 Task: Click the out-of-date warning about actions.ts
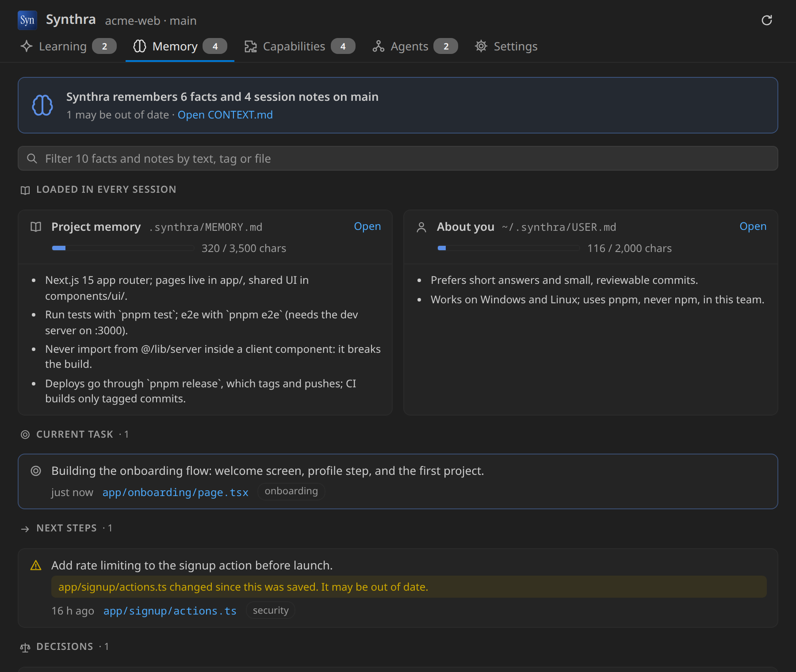point(409,587)
